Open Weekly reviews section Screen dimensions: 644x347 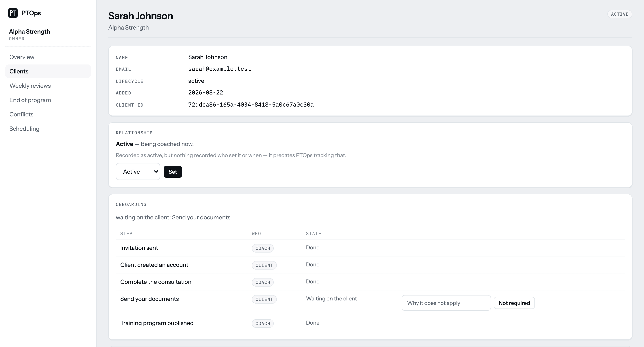point(48,86)
